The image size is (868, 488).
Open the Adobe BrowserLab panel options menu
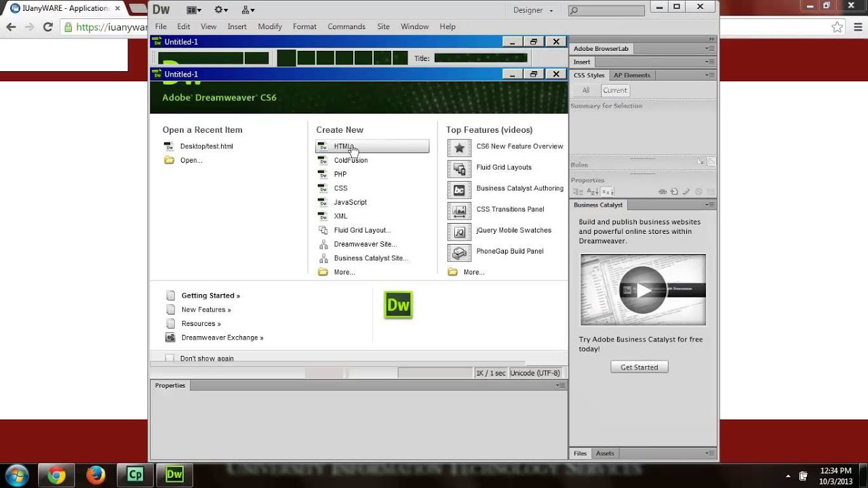(710, 49)
